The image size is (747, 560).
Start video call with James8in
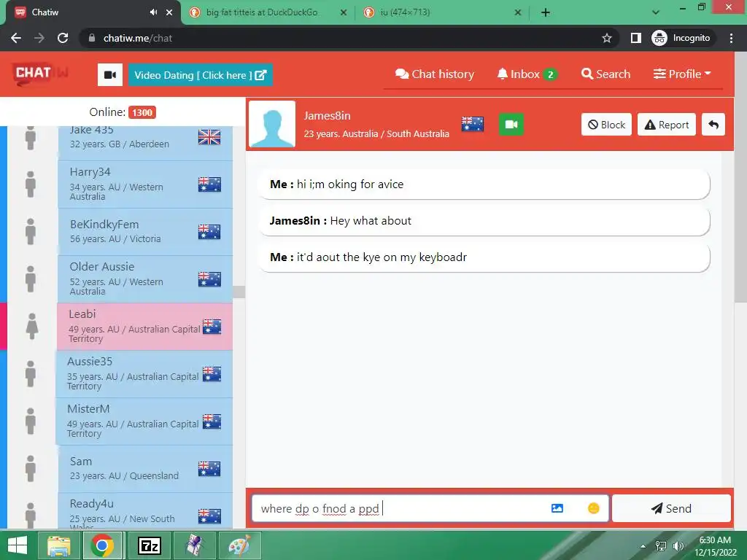point(511,124)
